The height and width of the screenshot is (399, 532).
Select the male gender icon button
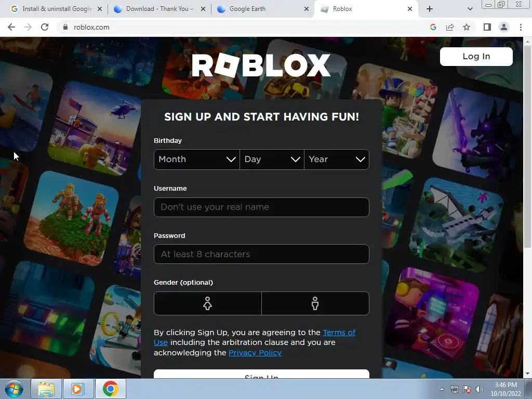pos(315,303)
